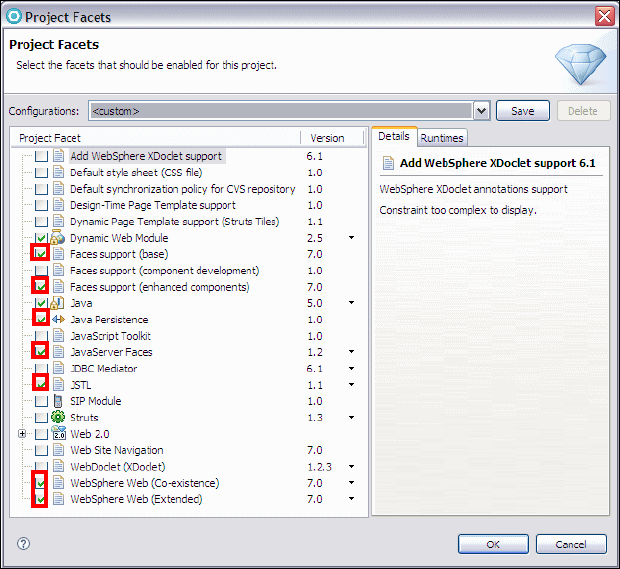The image size is (620, 569).
Task: Click the Version column header
Action: tap(332, 138)
